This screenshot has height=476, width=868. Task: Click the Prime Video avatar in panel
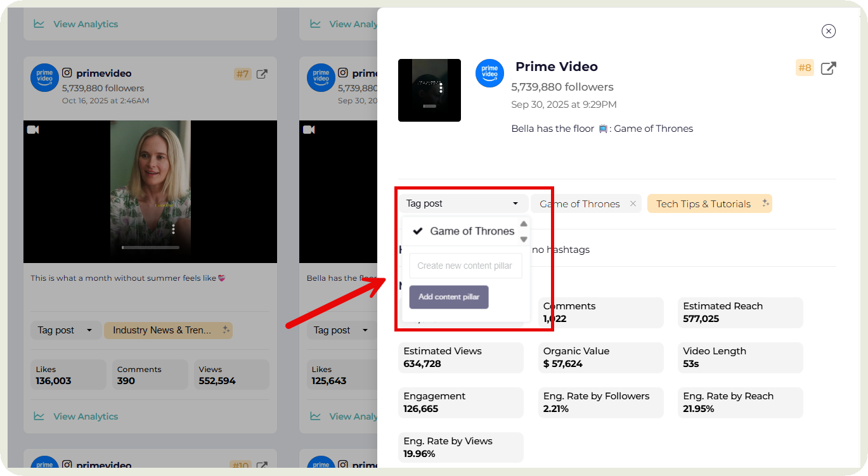(x=489, y=74)
